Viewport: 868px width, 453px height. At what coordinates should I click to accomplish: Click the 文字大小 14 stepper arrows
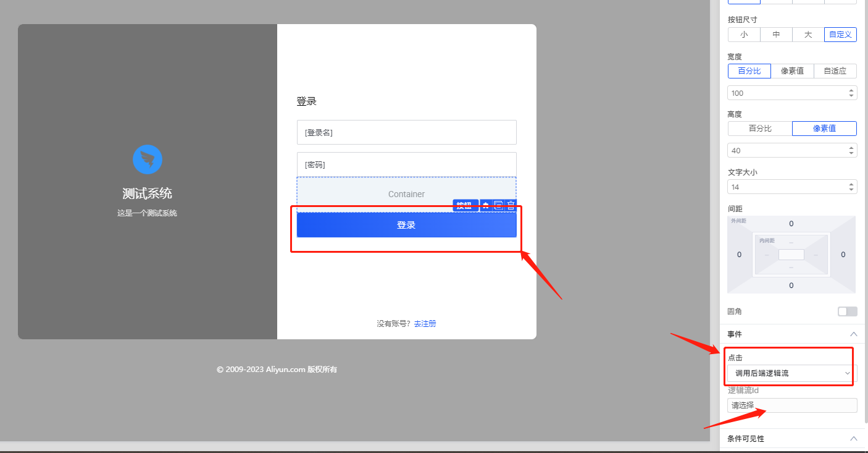click(851, 187)
